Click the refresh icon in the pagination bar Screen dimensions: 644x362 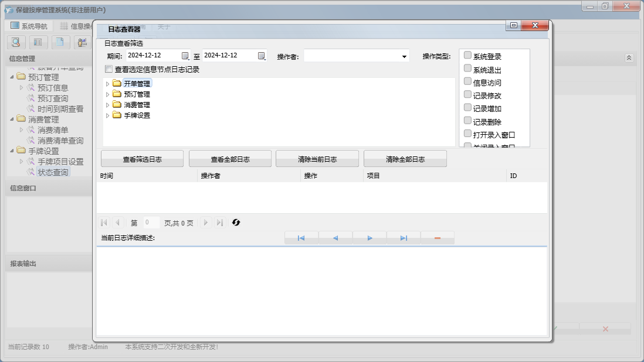pyautogui.click(x=236, y=223)
